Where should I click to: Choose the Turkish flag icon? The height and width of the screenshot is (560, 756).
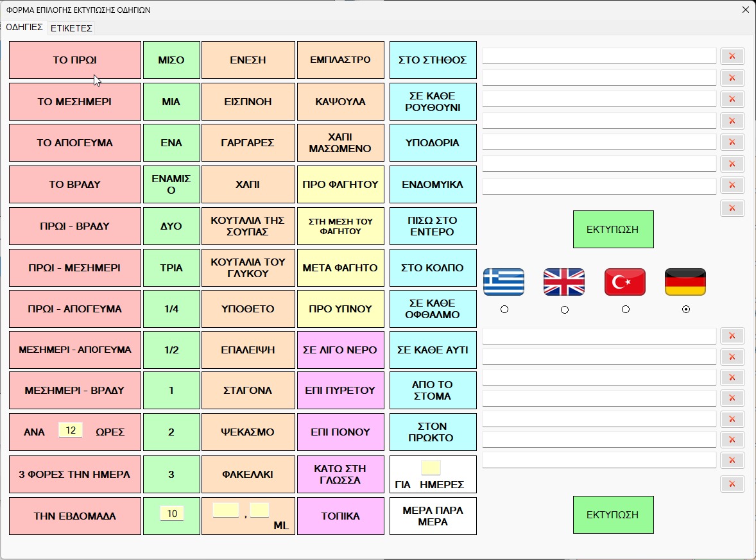(x=625, y=282)
